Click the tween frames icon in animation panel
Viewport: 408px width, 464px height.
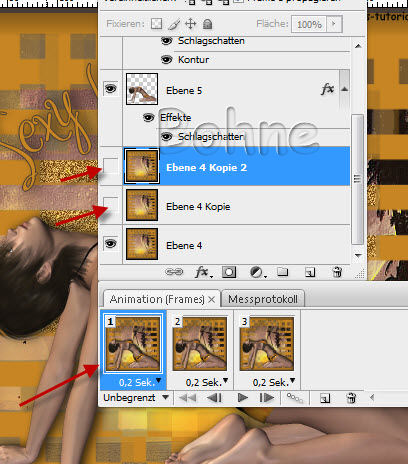(x=295, y=398)
